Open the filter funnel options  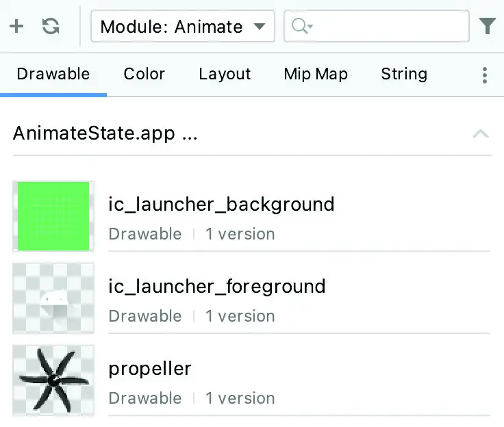488,26
